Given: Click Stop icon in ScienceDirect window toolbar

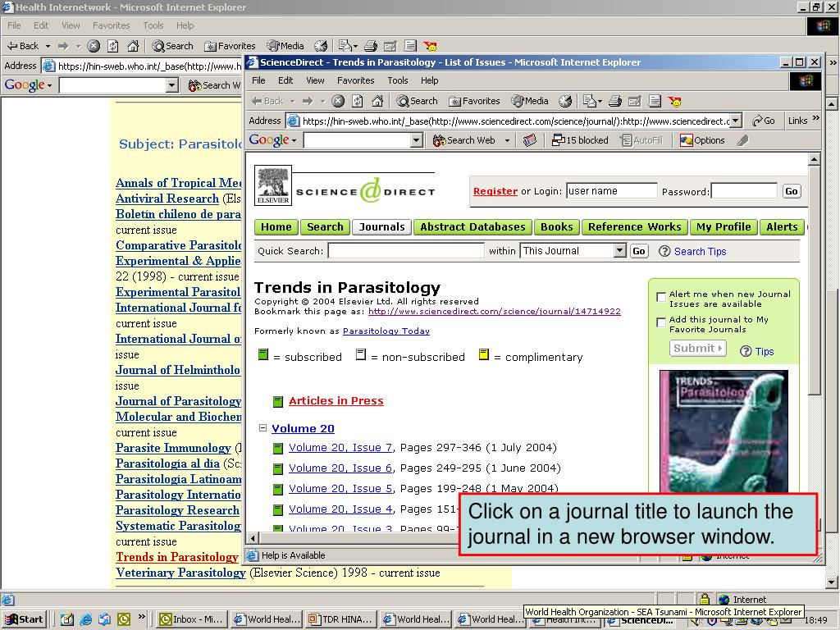Looking at the screenshot, I should [338, 101].
